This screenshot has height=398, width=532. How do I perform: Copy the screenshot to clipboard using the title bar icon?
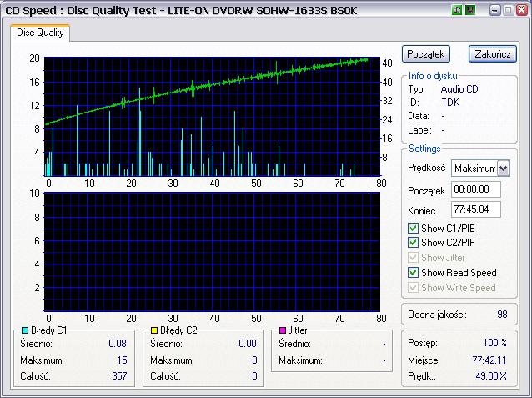(x=457, y=10)
